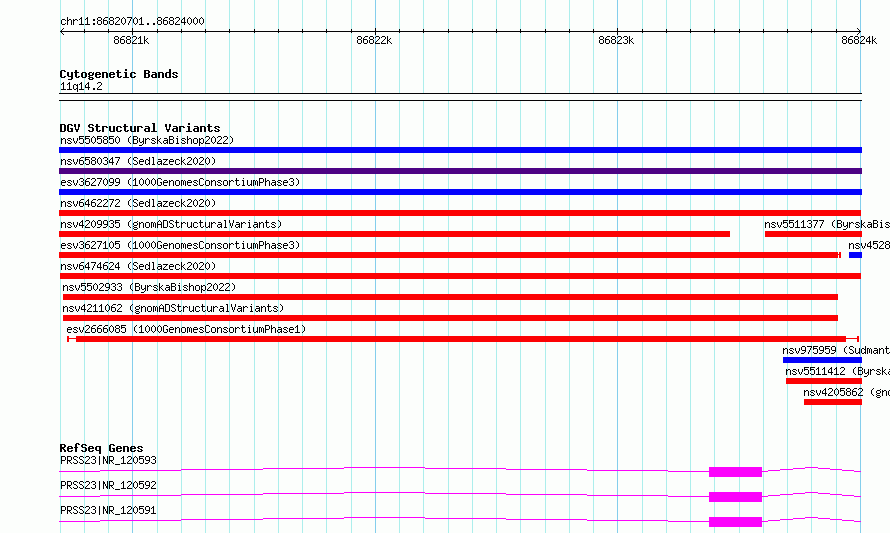Click the PRSS23|NR_120593 exon block
Viewport: 890px width, 533px height.
[x=735, y=472]
